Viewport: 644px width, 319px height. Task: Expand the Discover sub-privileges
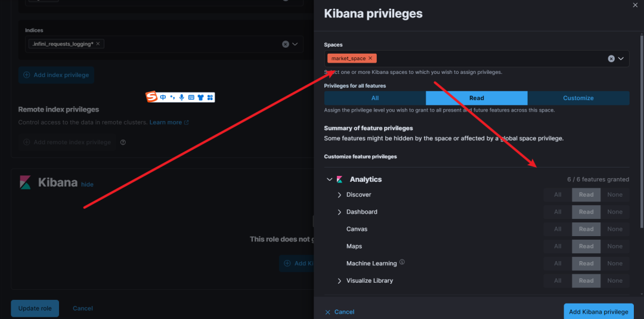(x=339, y=194)
